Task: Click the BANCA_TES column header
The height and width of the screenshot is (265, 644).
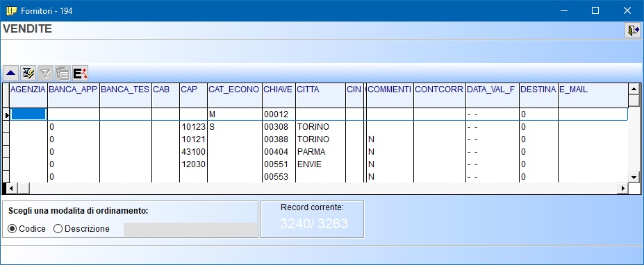Action: (126, 95)
